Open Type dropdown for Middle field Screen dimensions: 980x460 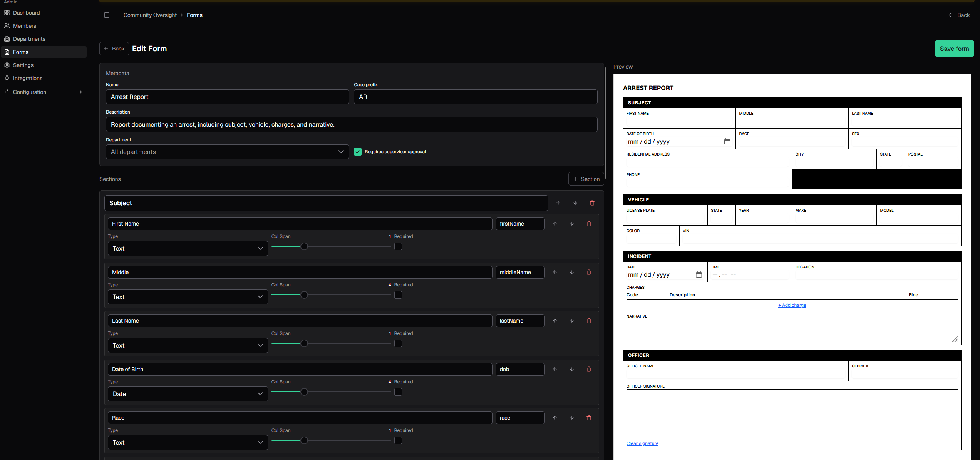point(188,297)
